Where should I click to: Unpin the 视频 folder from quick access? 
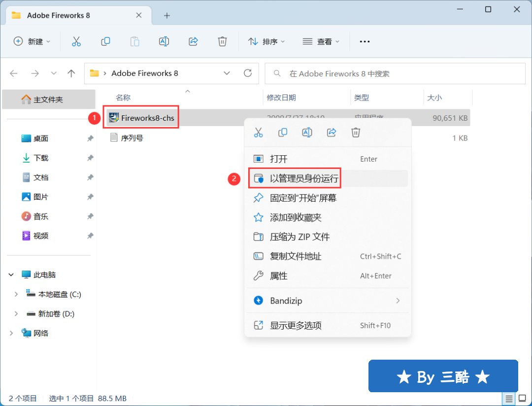point(90,236)
